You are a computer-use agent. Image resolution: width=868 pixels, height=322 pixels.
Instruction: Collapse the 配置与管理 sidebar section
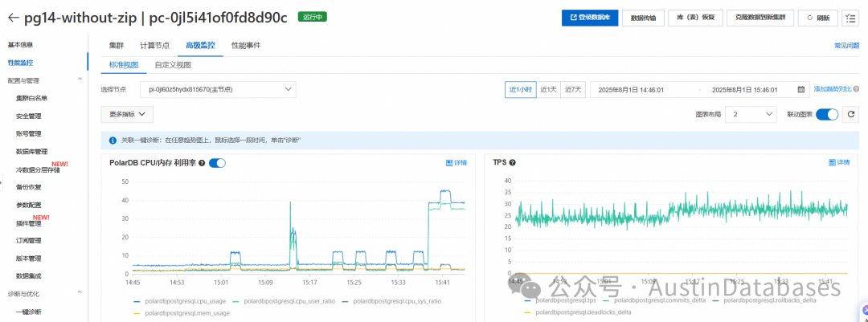tap(79, 80)
